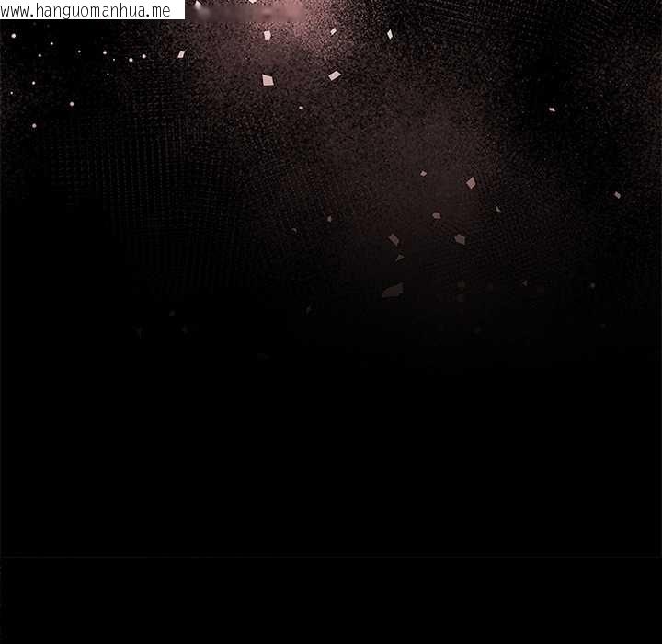662x644 pixels.
Task: Select the lone light dot lowest on left
Action: tap(34, 125)
